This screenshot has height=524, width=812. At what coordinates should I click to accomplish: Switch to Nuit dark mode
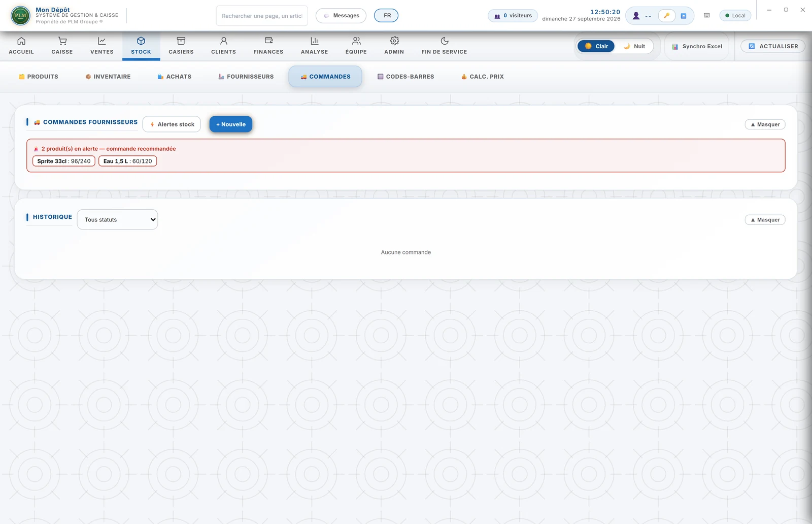634,46
